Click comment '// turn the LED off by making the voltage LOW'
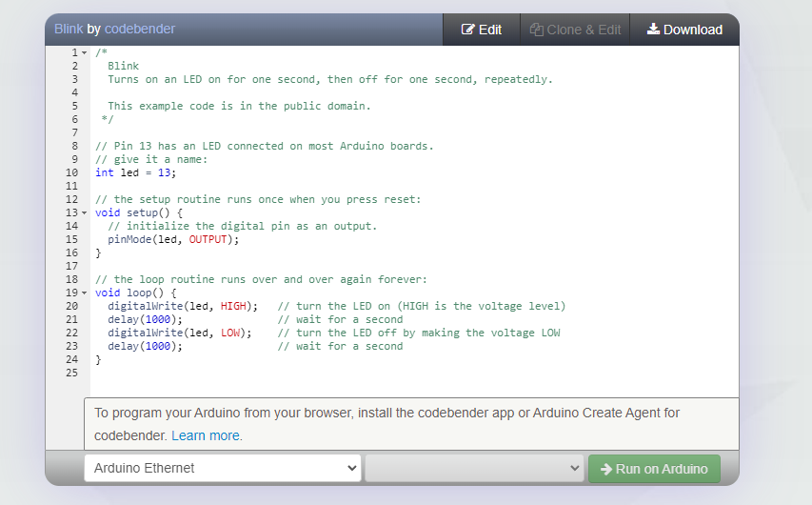 419,333
